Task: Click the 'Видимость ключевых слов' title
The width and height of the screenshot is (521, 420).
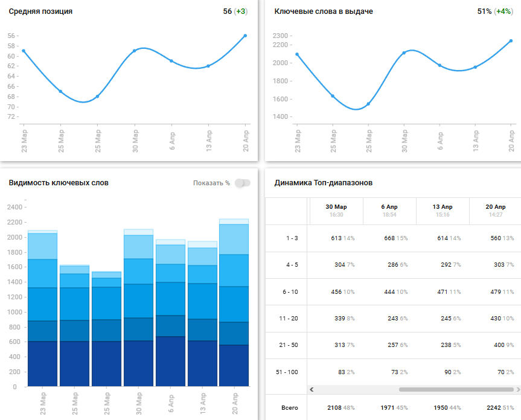Action: click(x=59, y=183)
